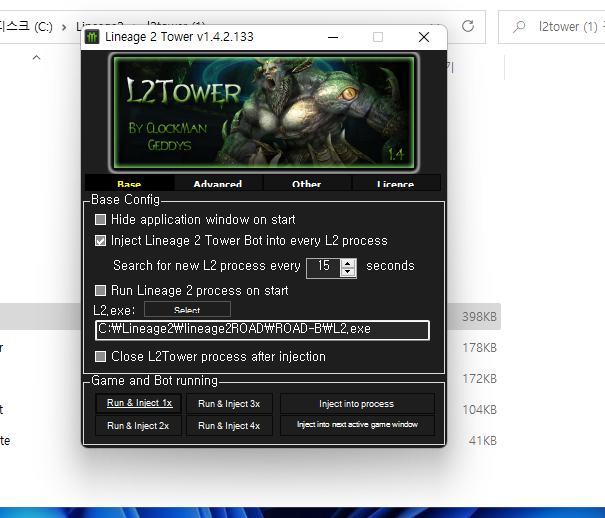Enable Close L2Tower process after injection
Viewport: 605px width, 518px height.
click(x=100, y=357)
